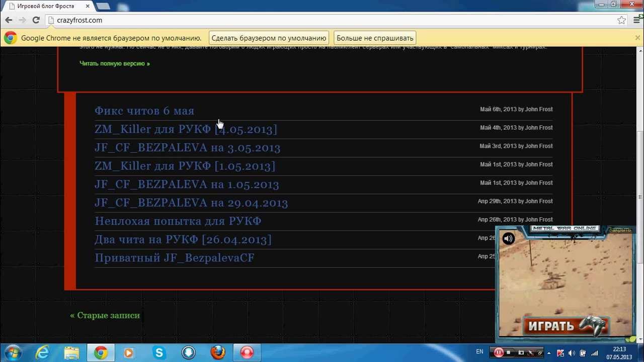Screen dimensions: 644x362
Task: Stop recording with the square stop button
Action: (x=509, y=352)
